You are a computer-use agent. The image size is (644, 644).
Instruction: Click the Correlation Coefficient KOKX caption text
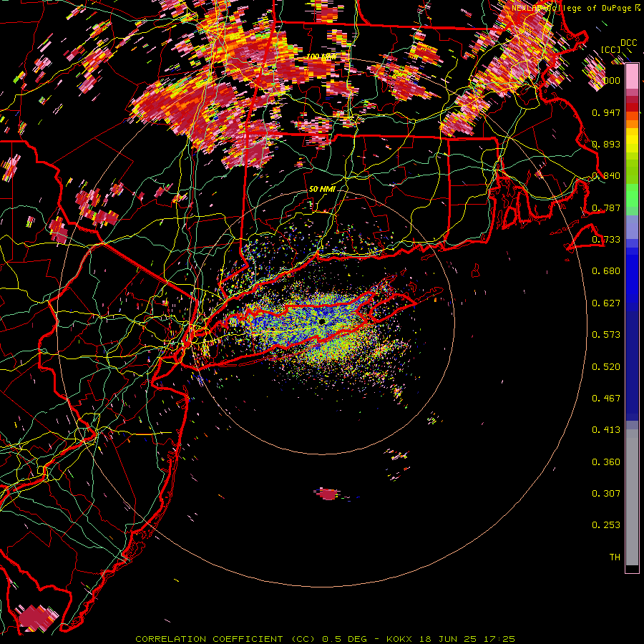click(325, 639)
